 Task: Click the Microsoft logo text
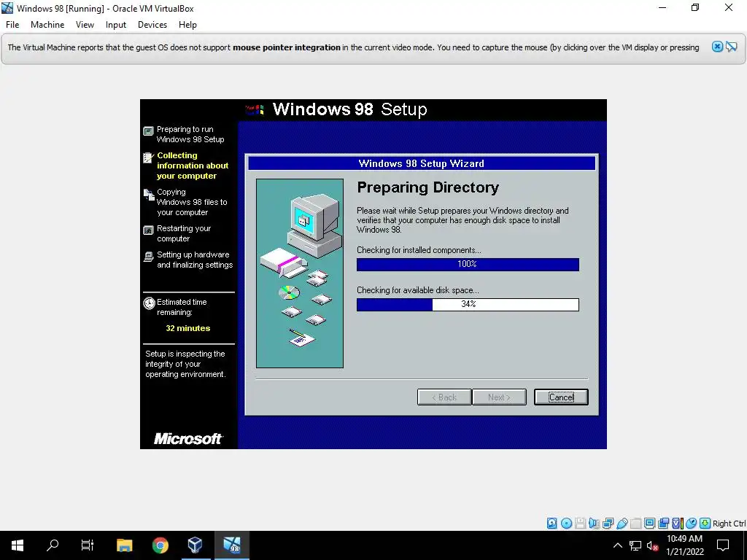[x=187, y=438]
